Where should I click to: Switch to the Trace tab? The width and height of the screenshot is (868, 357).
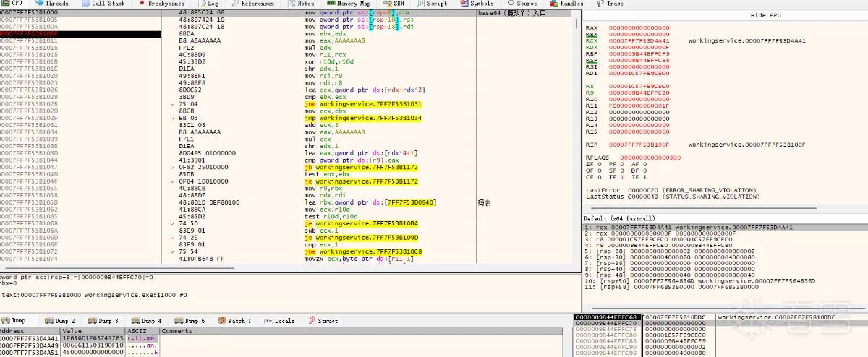(610, 4)
